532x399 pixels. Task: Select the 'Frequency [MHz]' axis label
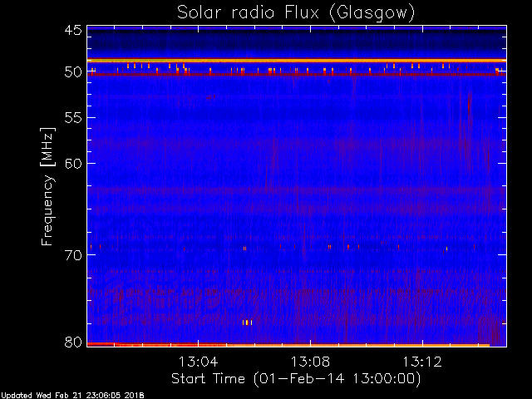(47, 186)
